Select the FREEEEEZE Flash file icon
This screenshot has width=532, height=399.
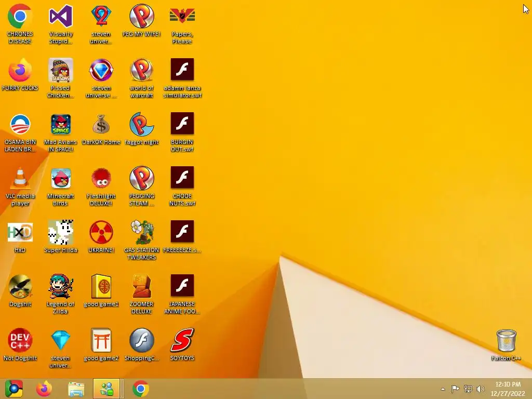pos(182,237)
